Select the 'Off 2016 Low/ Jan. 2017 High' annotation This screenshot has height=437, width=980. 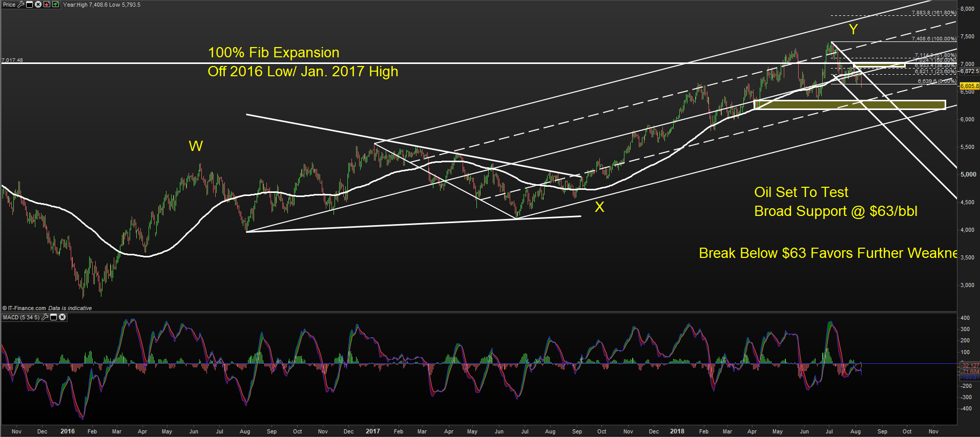pos(303,72)
